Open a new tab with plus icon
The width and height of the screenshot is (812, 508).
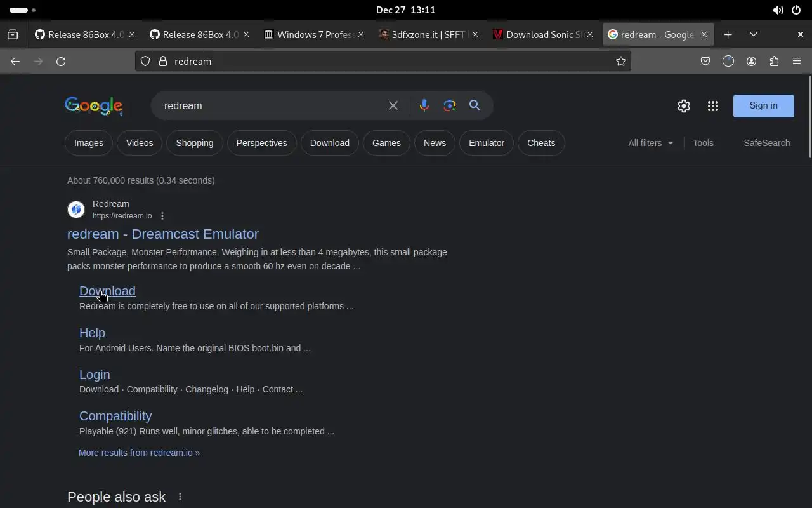(728, 35)
